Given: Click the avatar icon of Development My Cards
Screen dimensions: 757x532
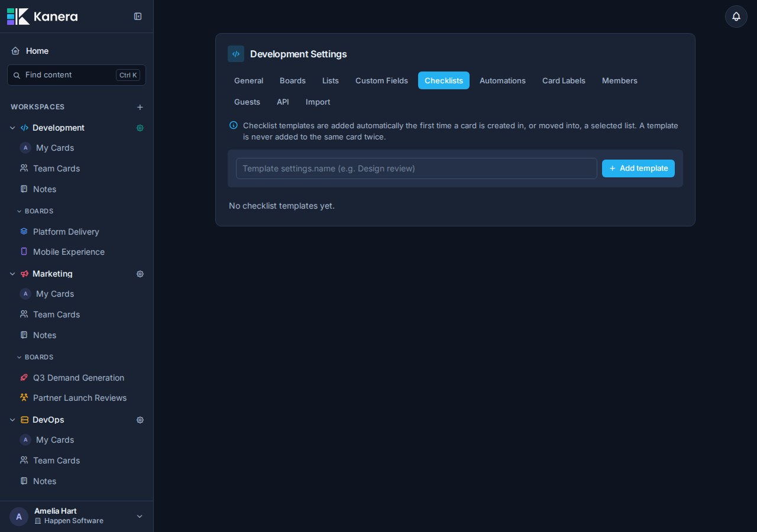Looking at the screenshot, I should click(25, 148).
